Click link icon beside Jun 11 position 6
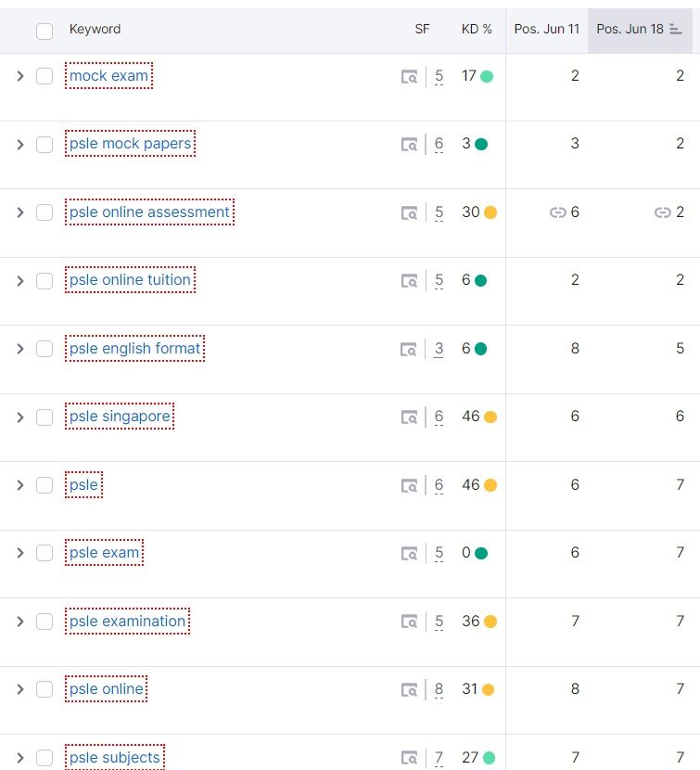The image size is (700, 770). tap(557, 212)
